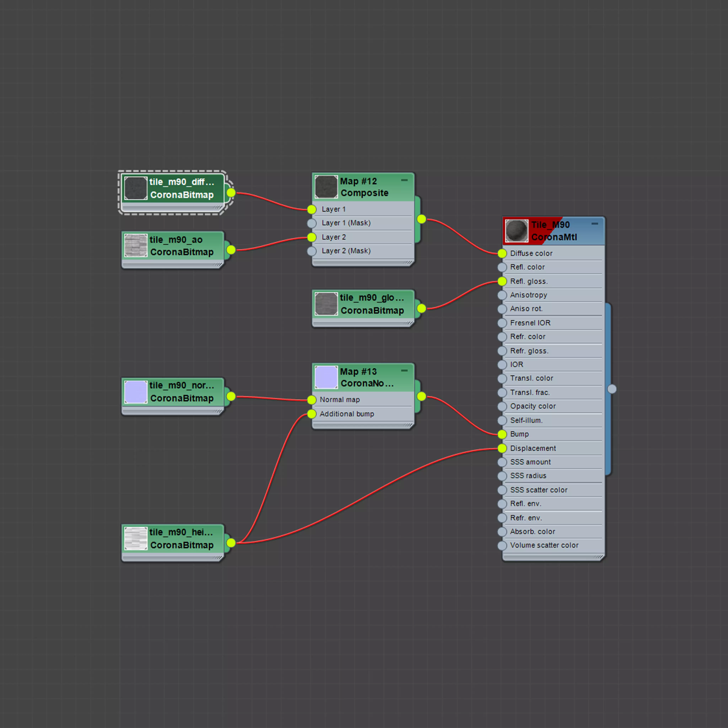The height and width of the screenshot is (728, 728).
Task: Select the Self-illum. slot row
Action: pos(526,420)
